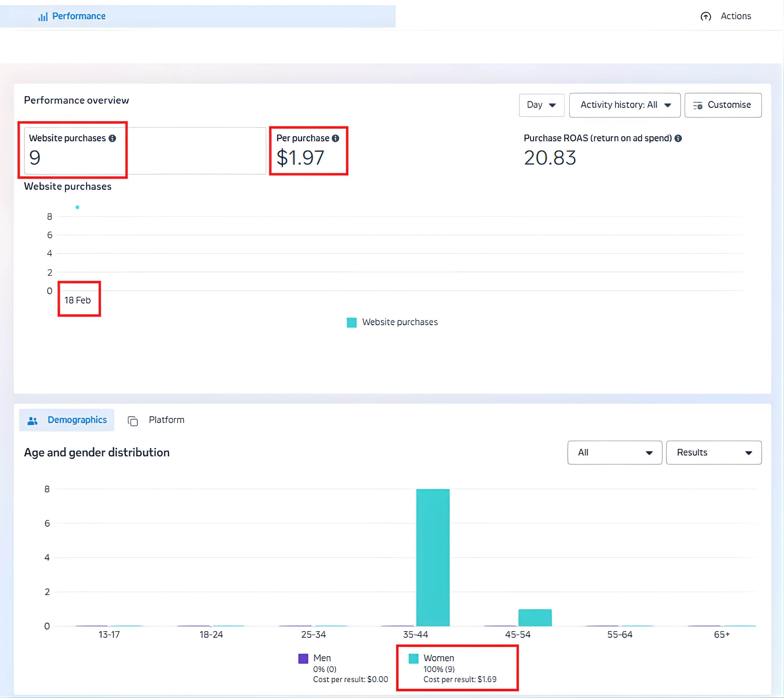Click the Actions upload arrow icon
This screenshot has width=784, height=698.
click(x=705, y=16)
